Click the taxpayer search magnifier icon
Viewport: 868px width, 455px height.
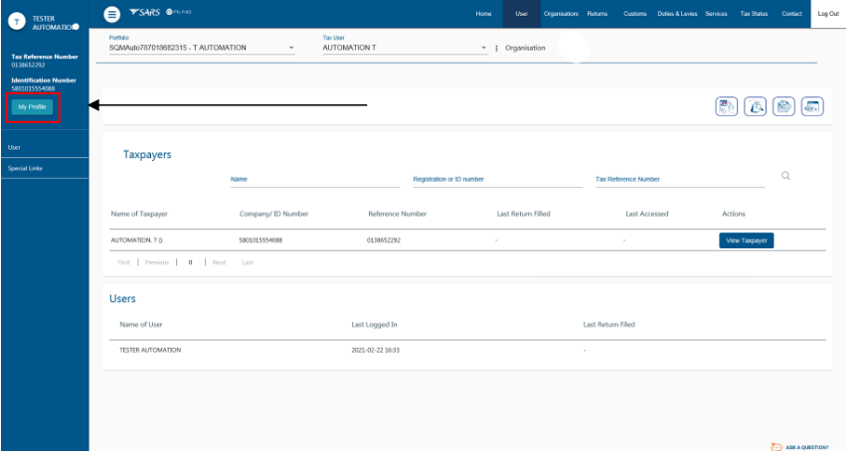[785, 176]
